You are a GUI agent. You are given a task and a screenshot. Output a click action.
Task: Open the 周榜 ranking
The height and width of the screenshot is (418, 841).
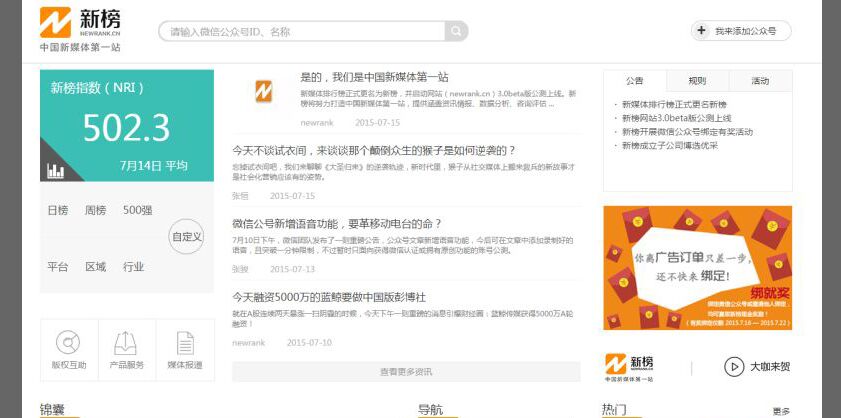(95, 210)
